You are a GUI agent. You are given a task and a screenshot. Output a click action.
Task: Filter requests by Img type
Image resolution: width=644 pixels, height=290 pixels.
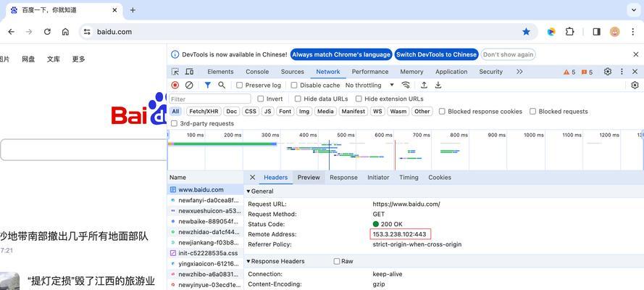coord(304,112)
